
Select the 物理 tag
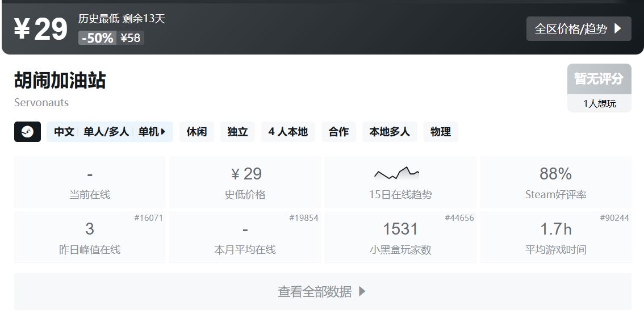pos(441,132)
